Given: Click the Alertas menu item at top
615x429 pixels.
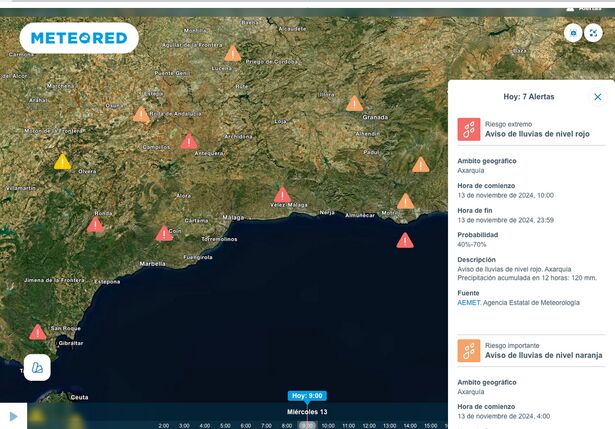Looking at the screenshot, I should (591, 7).
